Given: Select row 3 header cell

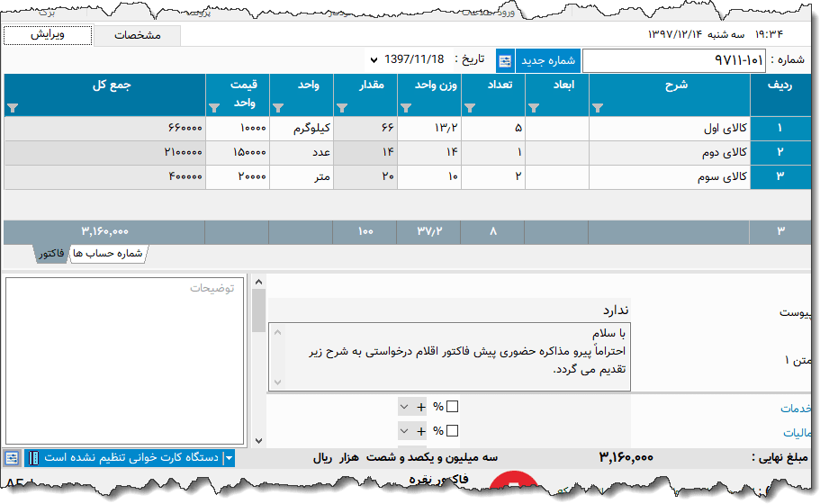Looking at the screenshot, I should pos(779,176).
